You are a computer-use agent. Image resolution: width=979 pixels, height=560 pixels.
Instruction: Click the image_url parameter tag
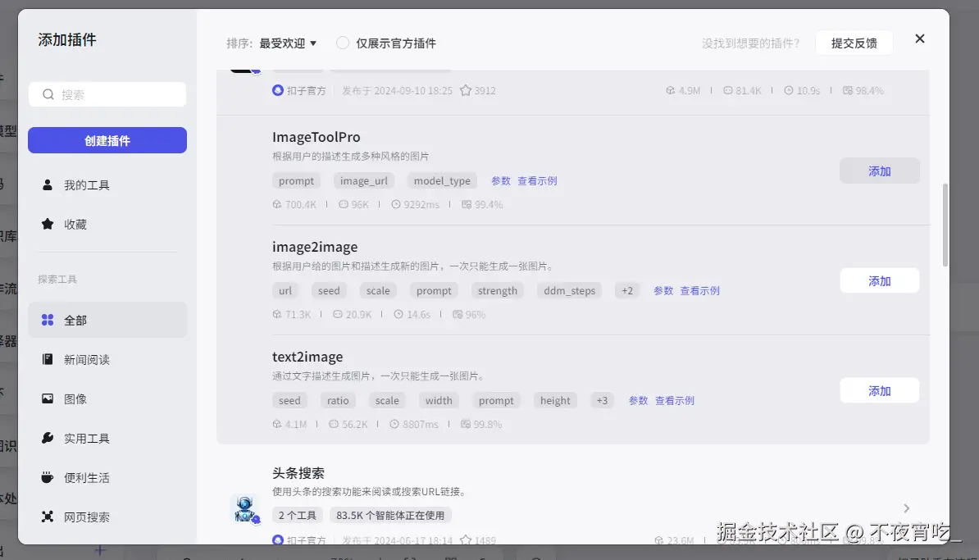[x=363, y=180]
